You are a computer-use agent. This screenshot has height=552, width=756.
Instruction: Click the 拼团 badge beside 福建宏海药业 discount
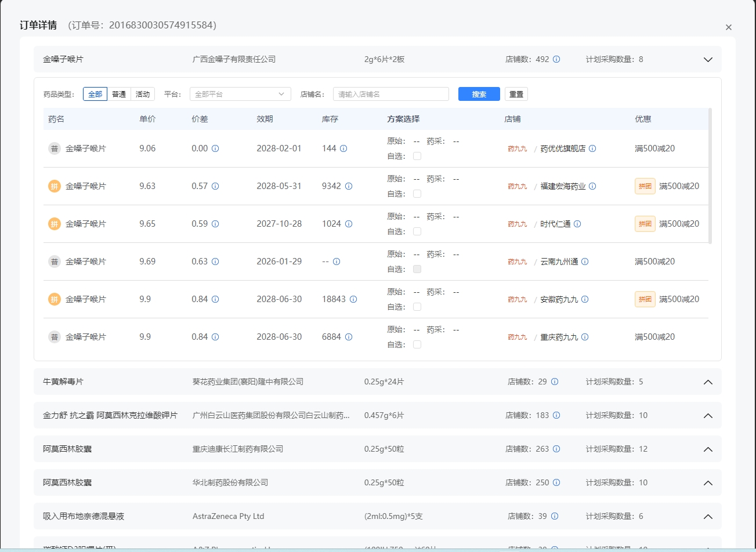tap(645, 186)
